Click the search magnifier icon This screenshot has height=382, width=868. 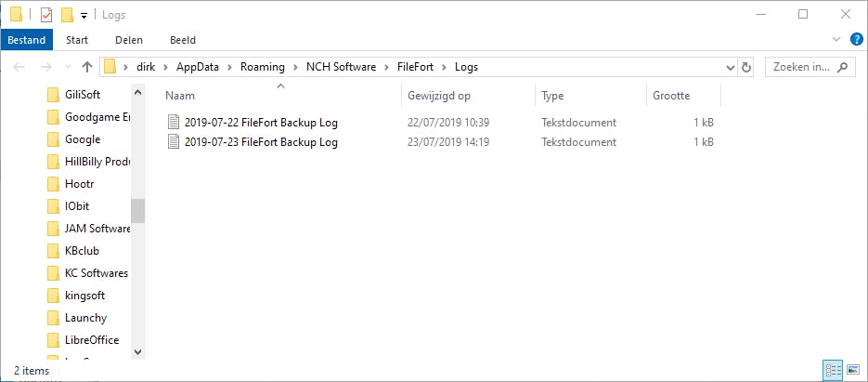843,67
